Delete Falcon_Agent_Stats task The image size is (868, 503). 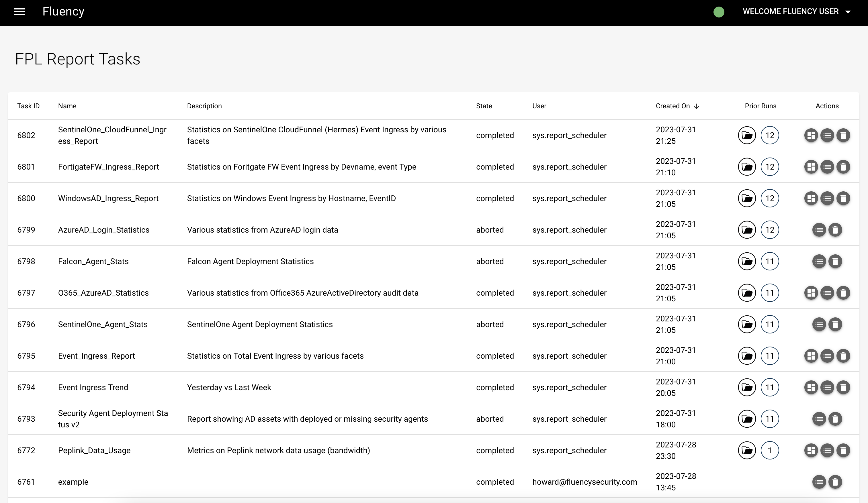(x=835, y=261)
